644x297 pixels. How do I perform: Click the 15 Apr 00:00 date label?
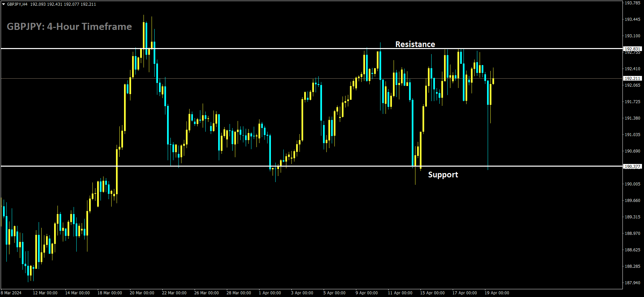pos(432,293)
